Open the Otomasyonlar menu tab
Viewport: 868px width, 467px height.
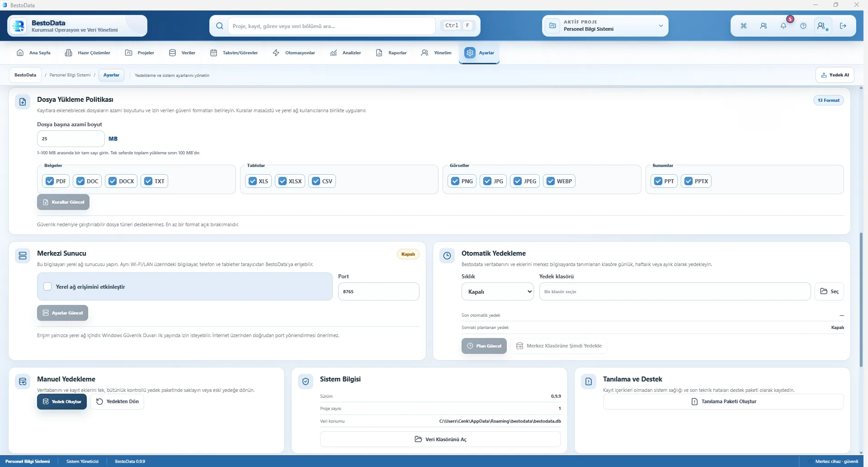pyautogui.click(x=294, y=53)
